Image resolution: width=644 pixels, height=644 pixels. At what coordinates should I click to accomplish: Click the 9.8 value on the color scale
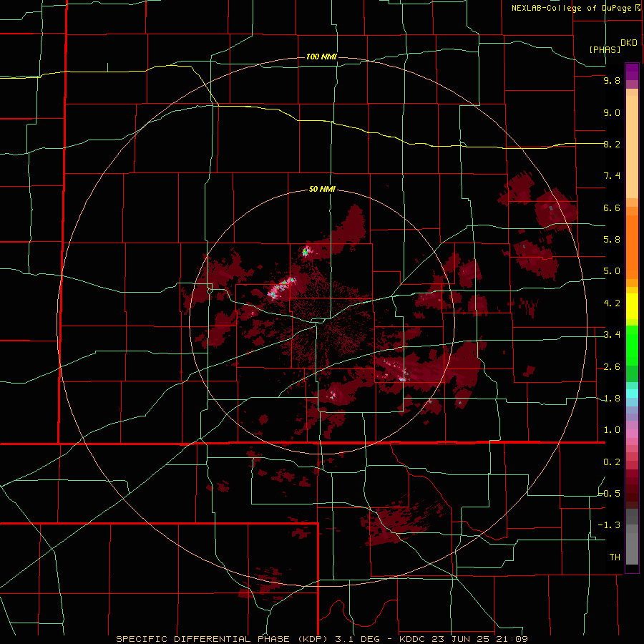click(612, 80)
